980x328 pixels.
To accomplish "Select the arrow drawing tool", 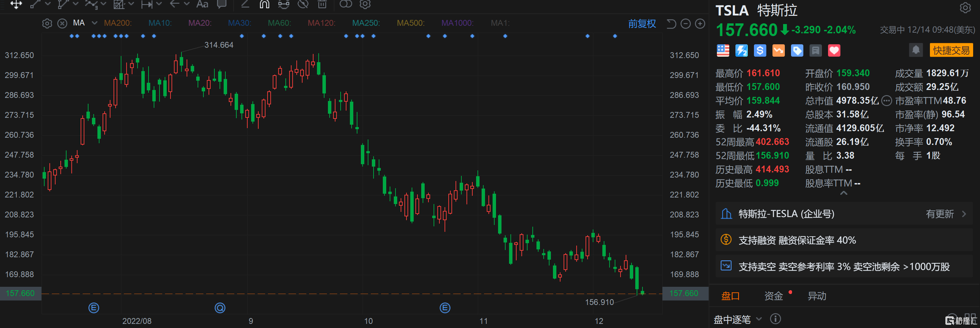I will (x=175, y=4).
